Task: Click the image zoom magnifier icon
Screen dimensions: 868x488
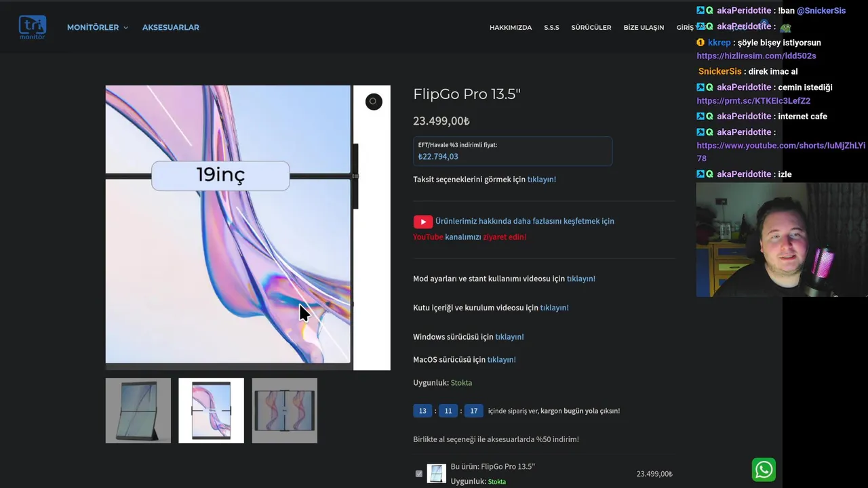Action: click(x=374, y=102)
